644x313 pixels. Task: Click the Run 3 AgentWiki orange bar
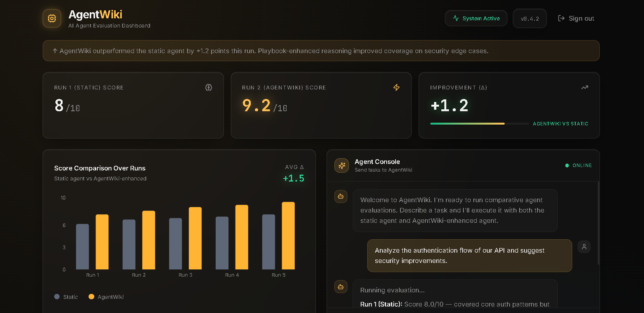click(x=195, y=238)
